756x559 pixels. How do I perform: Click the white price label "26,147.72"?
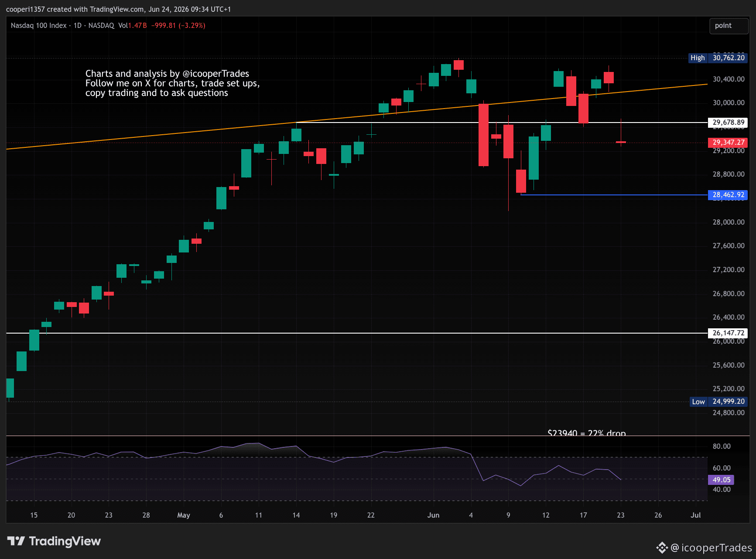pyautogui.click(x=728, y=333)
